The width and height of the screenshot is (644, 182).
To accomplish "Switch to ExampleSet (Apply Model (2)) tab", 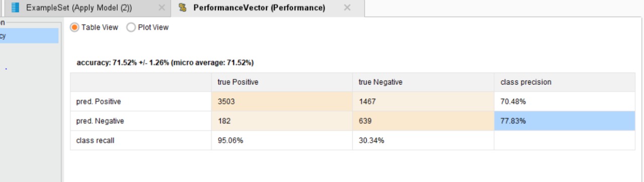I will click(78, 8).
